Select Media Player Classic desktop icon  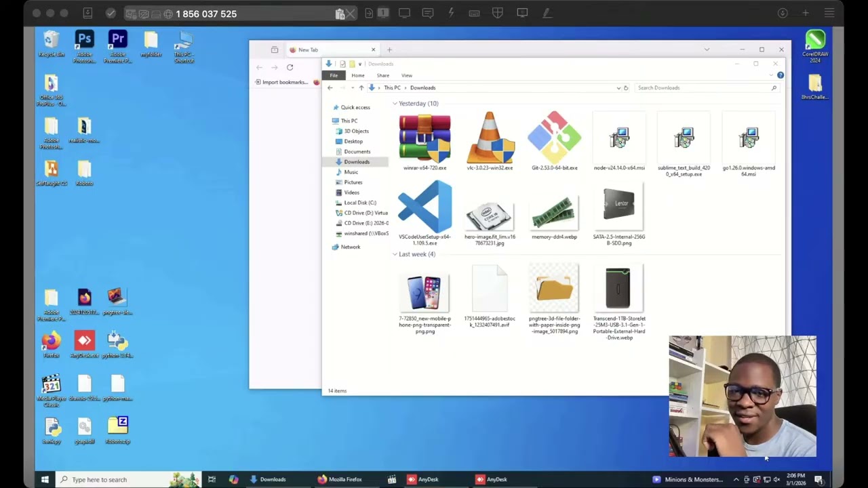tap(51, 392)
